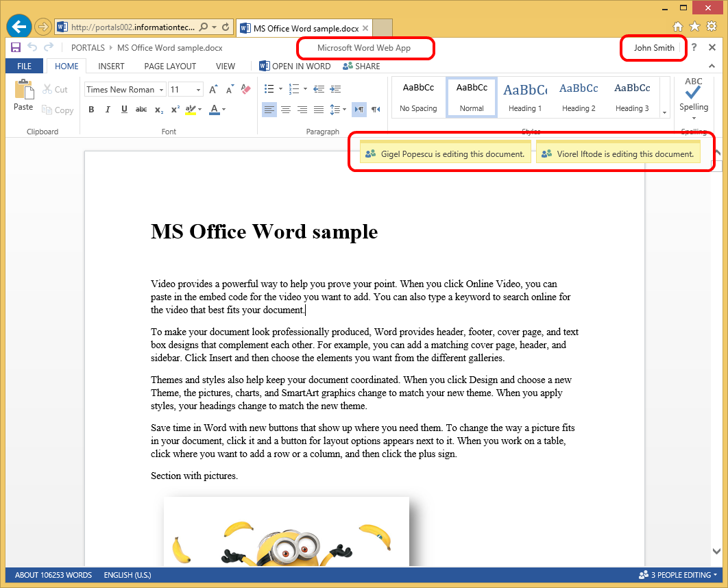This screenshot has width=728, height=588.
Task: Apply a bulleted list
Action: [x=269, y=88]
